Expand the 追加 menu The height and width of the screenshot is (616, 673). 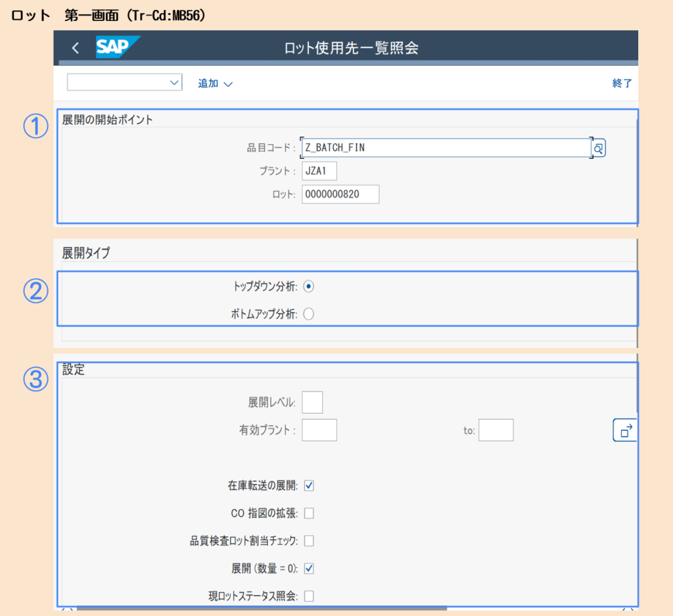pos(216,83)
